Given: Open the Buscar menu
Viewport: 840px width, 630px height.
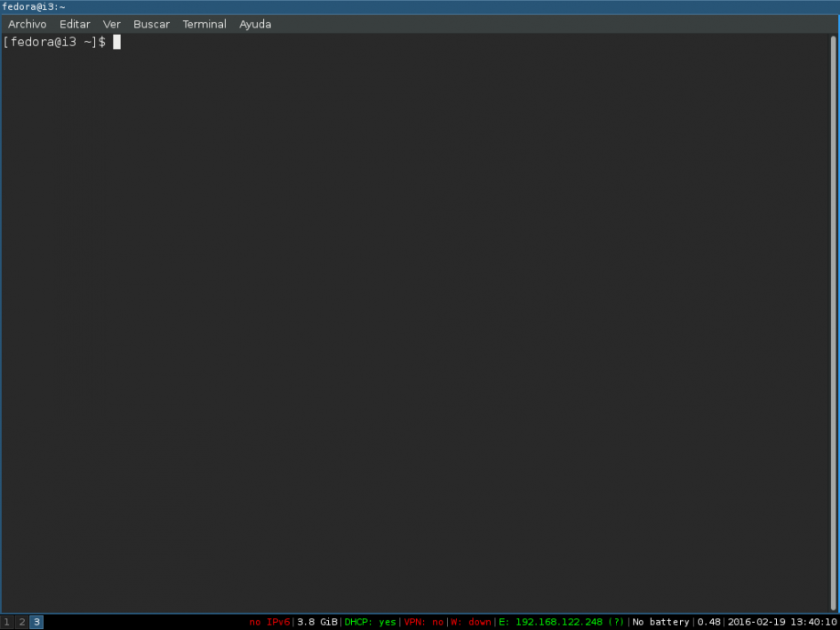Looking at the screenshot, I should pos(151,24).
